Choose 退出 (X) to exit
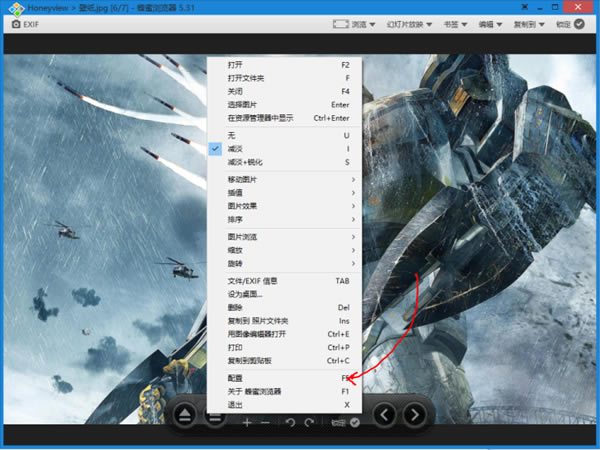Image resolution: width=600 pixels, height=450 pixels. [x=284, y=404]
